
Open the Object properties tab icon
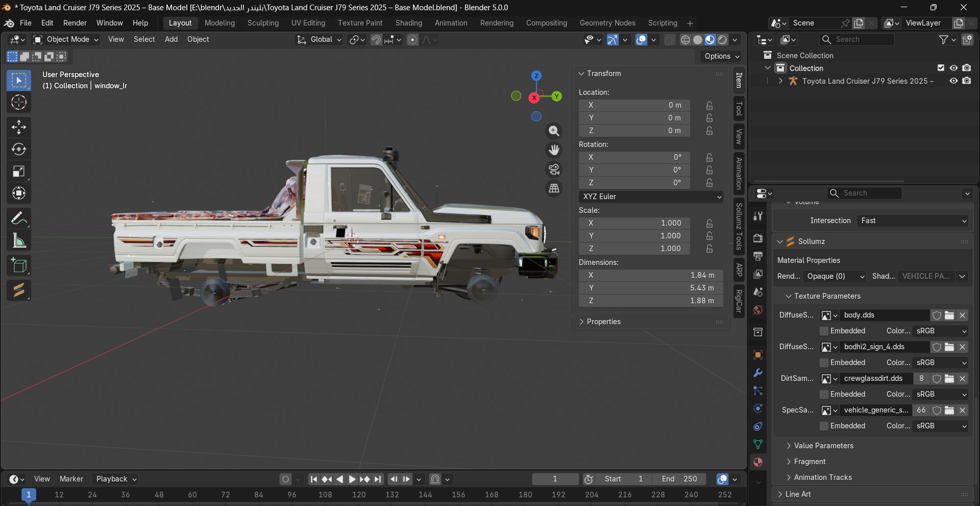758,355
